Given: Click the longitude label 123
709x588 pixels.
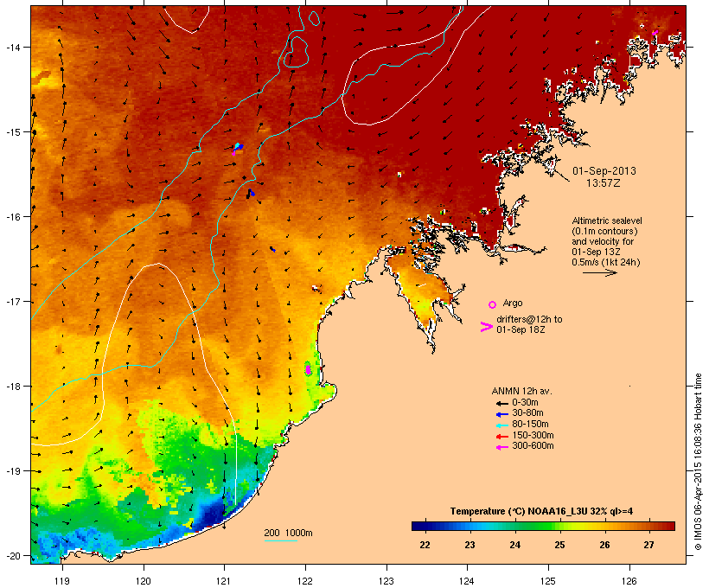Looking at the screenshot, I should pos(386,581).
